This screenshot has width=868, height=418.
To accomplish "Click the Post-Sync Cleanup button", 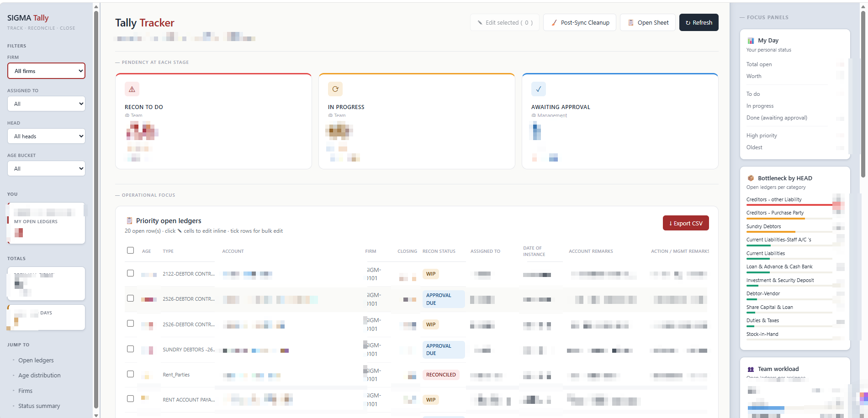I will point(580,22).
